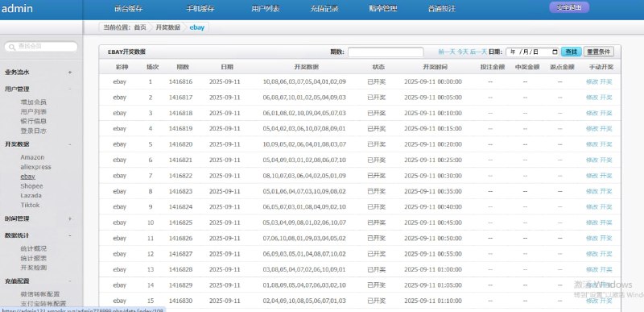Click 开奖 link for period 1416820
Screen dimensions: 644x312
pyautogui.click(x=606, y=144)
